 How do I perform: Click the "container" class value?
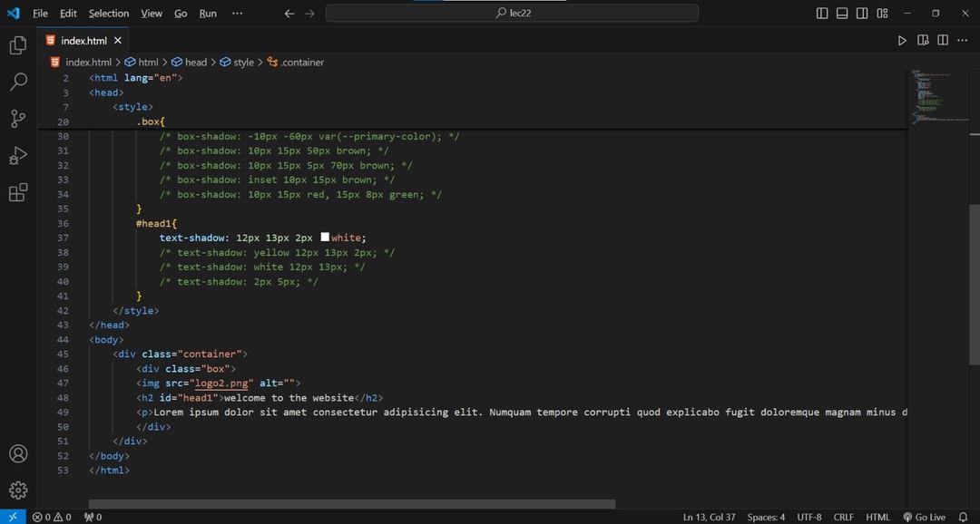tap(210, 354)
